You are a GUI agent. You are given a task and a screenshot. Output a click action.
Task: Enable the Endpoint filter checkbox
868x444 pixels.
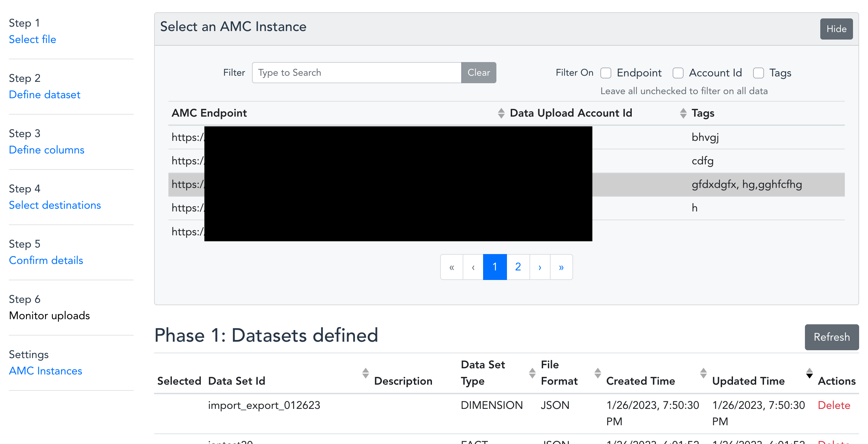(x=606, y=73)
